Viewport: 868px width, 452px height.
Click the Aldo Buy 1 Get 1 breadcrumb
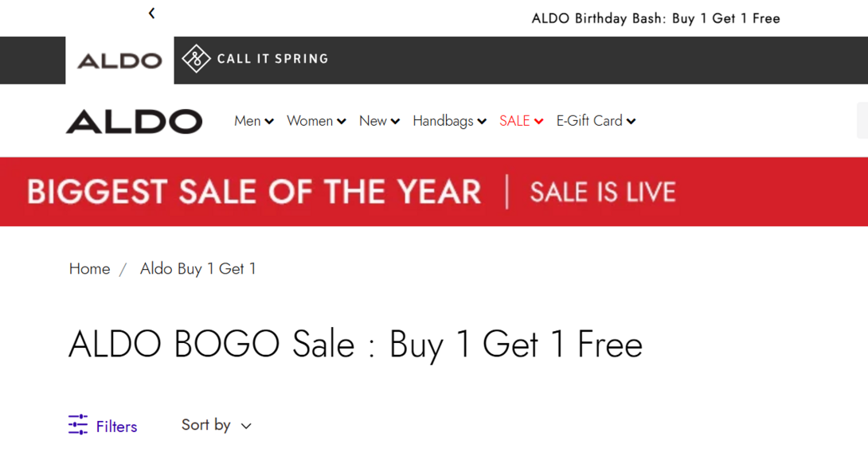pos(198,269)
